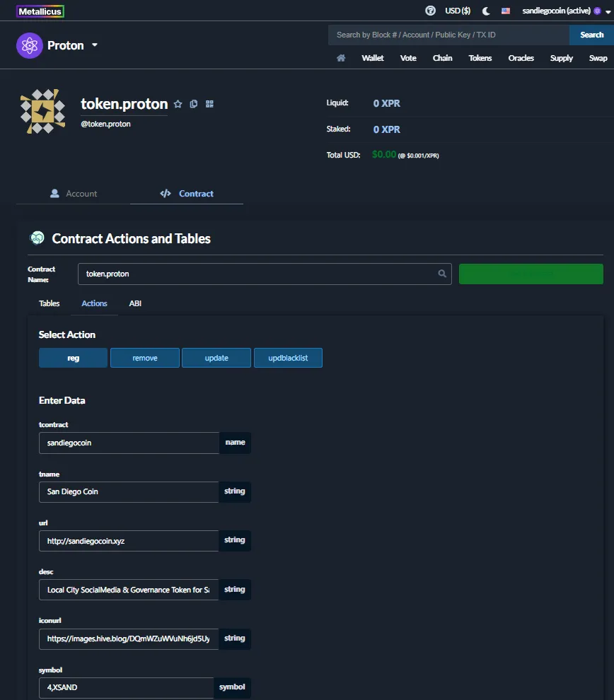Open the Chain menu
This screenshot has height=700, width=614.
pyautogui.click(x=442, y=58)
